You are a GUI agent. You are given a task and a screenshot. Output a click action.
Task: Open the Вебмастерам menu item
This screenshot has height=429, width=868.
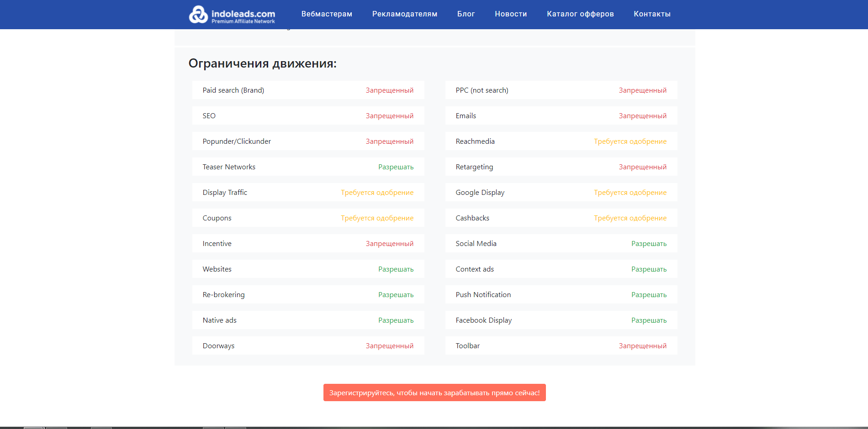click(327, 14)
